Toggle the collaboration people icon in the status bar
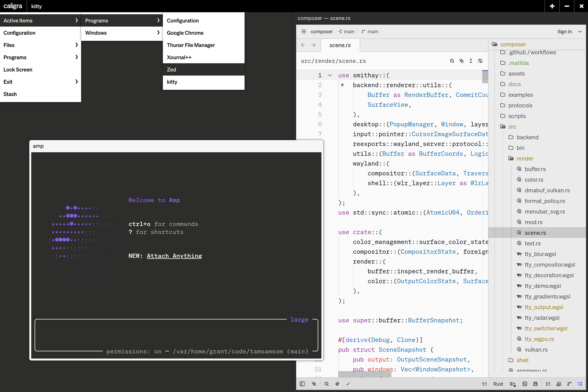Image resolution: width=588 pixels, height=392 pixels. [x=559, y=384]
